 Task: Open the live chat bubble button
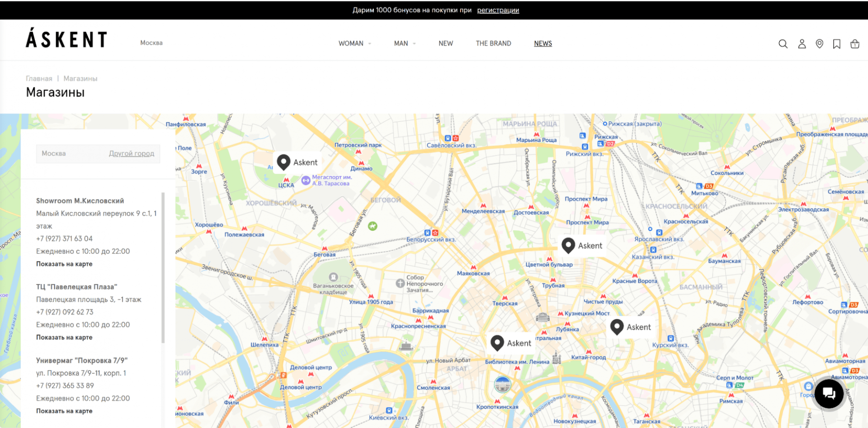[829, 394]
